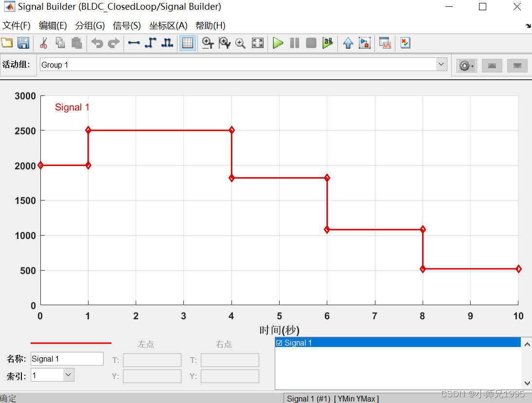
Task: Open the 文件(F) menu
Action: tap(16, 25)
